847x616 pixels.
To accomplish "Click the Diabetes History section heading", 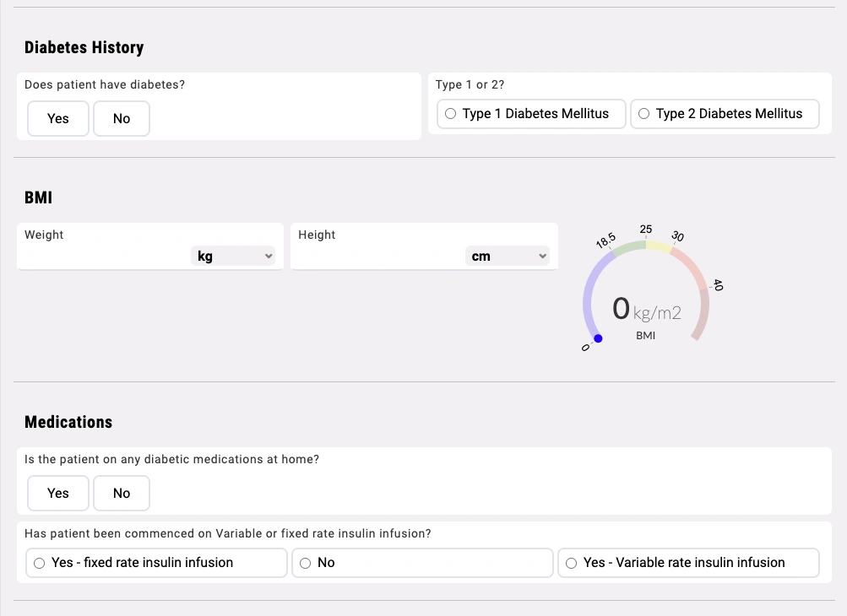I will [x=84, y=47].
